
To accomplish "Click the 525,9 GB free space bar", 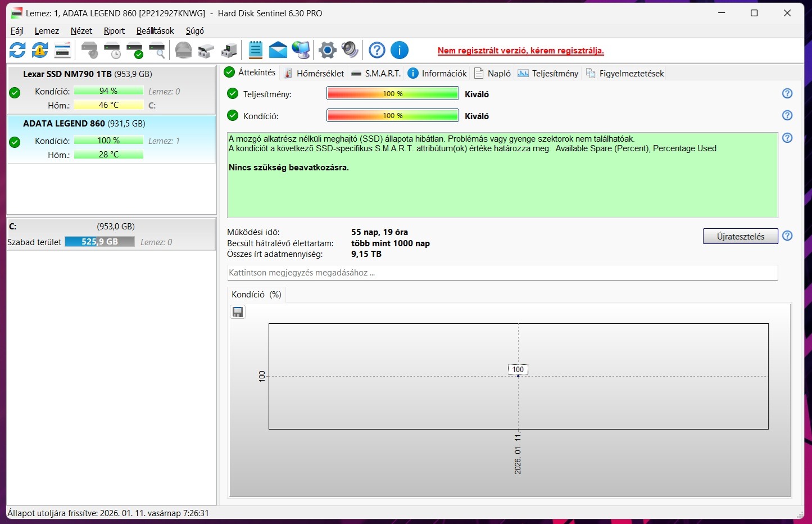I will click(x=99, y=242).
